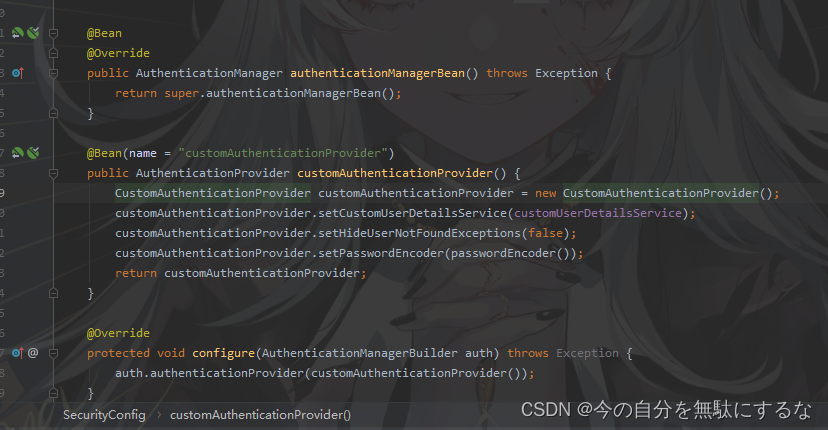Viewport: 828px width, 430px height.
Task: Place cursor on the false literal
Action: [545, 233]
